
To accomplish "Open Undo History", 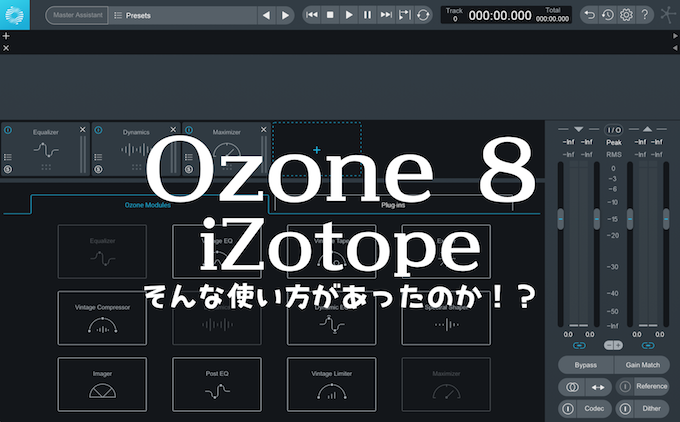I will tap(608, 15).
